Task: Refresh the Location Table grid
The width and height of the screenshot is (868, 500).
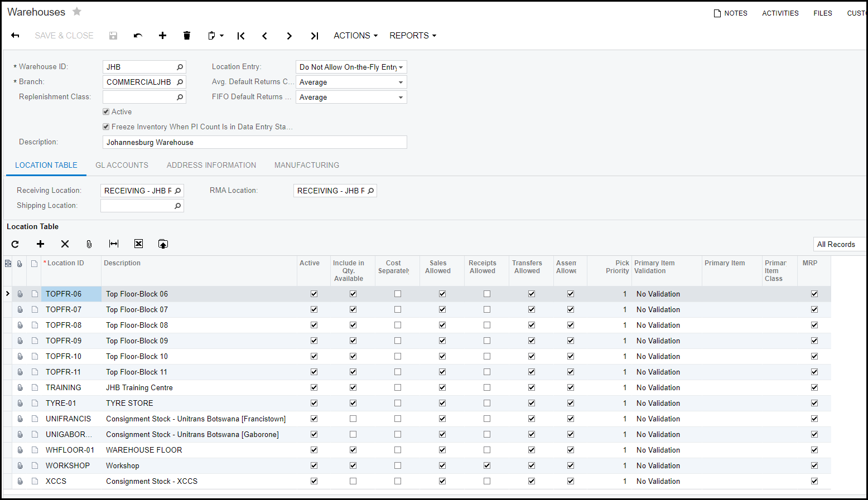Action: tap(15, 244)
